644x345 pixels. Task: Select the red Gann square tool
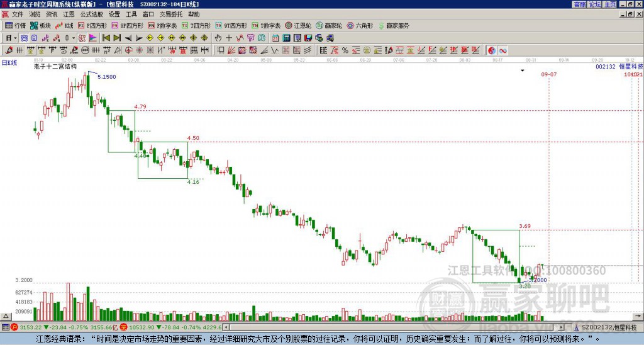[242, 50]
